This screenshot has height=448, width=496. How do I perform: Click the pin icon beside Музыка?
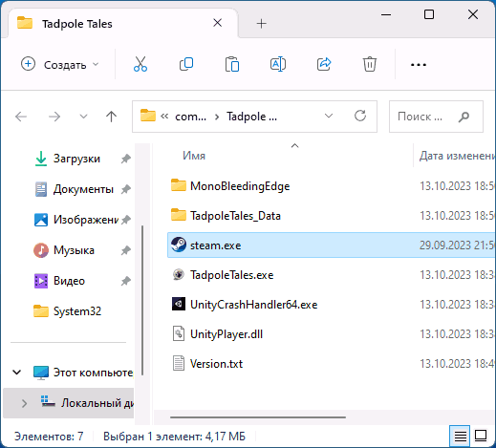126,250
